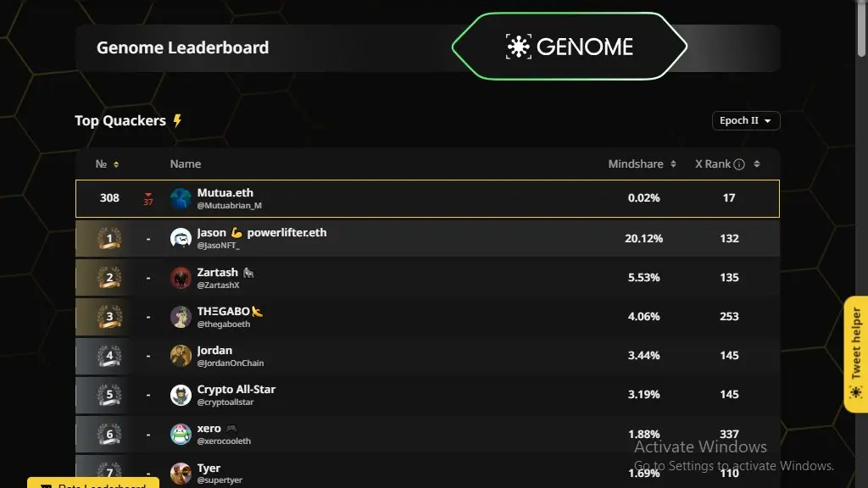Screen dimensions: 868x488
Task: Click Jason powerlifter.eth's avatar icon
Action: [x=181, y=238]
